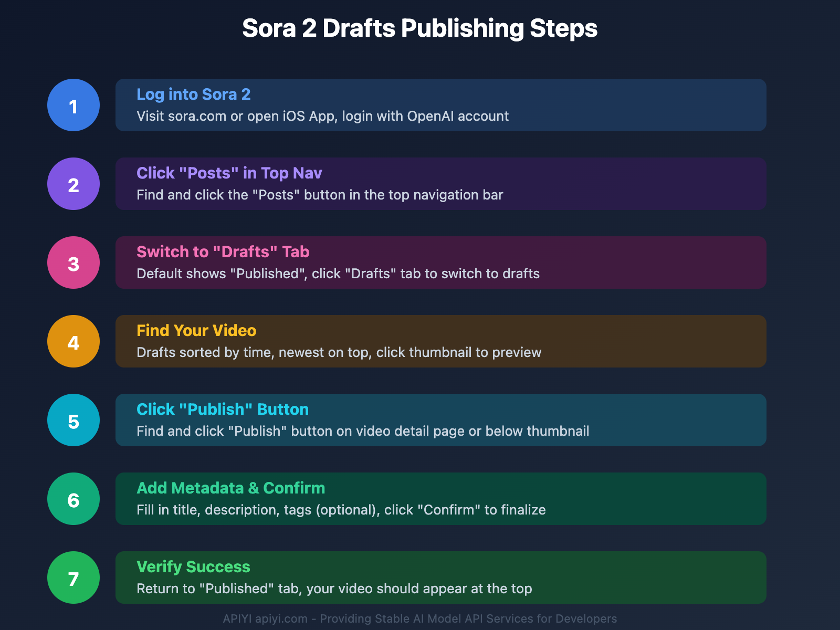Screen dimensions: 840x630
Task: Click the cyan step 5 circle
Action: point(73,420)
